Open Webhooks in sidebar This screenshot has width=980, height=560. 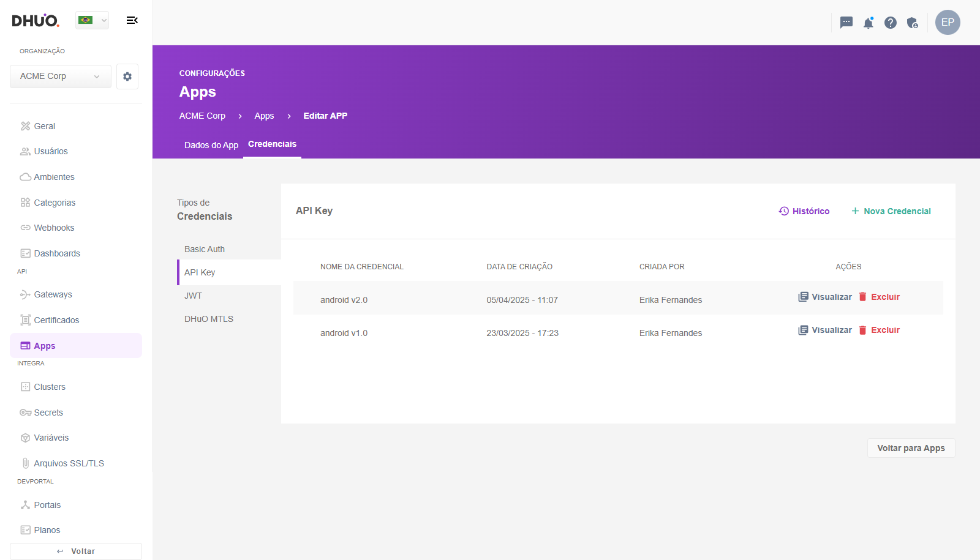76,228
